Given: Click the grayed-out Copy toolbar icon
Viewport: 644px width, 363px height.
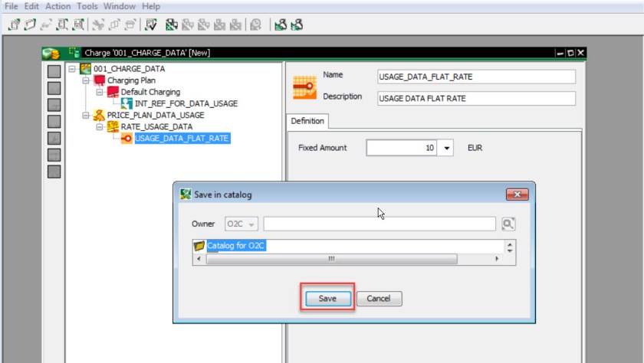Looking at the screenshot, I should pyautogui.click(x=114, y=25).
